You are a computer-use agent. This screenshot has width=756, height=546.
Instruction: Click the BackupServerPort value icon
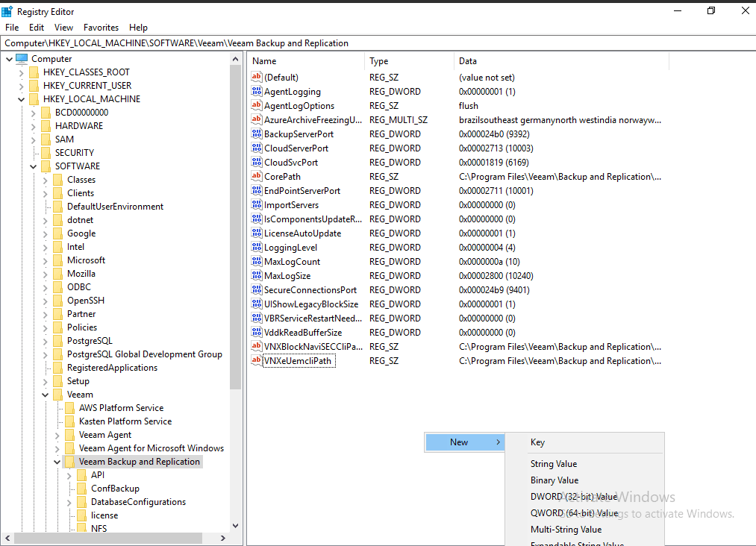pos(257,134)
